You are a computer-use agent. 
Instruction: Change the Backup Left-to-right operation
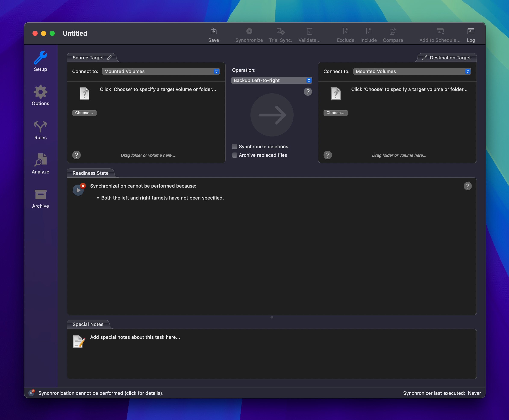pos(271,80)
